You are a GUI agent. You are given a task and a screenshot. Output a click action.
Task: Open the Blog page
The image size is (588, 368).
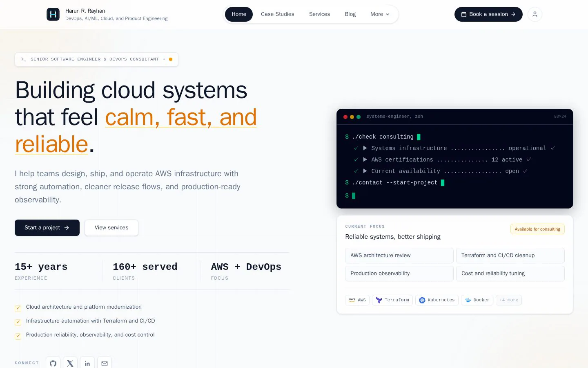click(x=350, y=14)
